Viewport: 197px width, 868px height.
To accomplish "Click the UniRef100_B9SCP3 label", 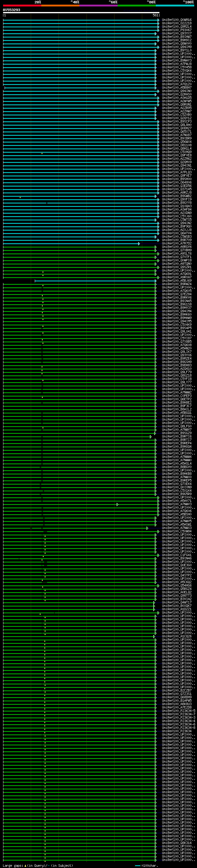I will (x=177, y=121).
